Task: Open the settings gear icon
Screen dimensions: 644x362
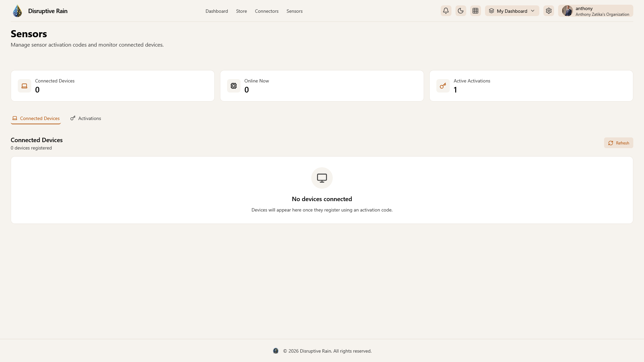Action: (x=548, y=11)
